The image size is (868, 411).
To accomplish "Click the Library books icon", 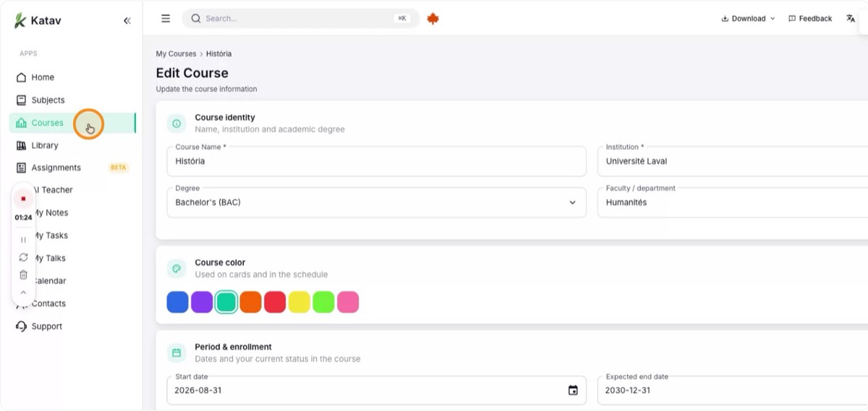I will [21, 145].
